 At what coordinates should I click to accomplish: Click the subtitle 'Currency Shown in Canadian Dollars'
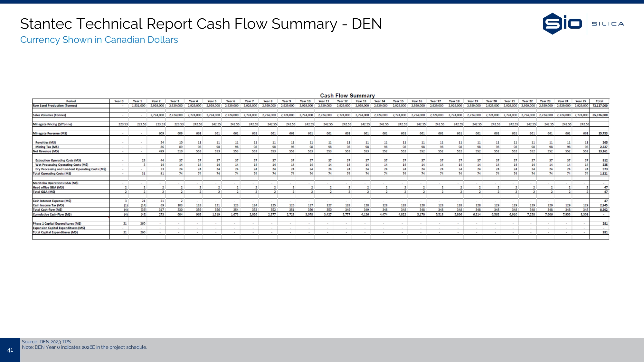pos(99,40)
